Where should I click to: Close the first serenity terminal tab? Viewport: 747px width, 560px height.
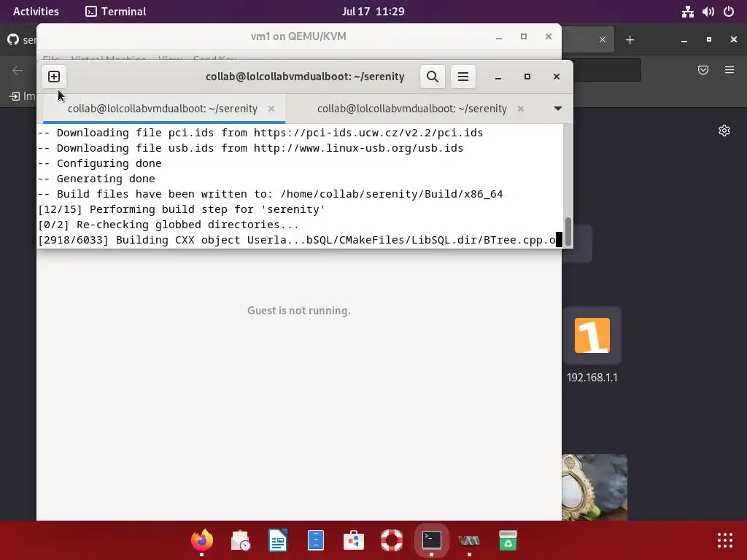coord(271,109)
